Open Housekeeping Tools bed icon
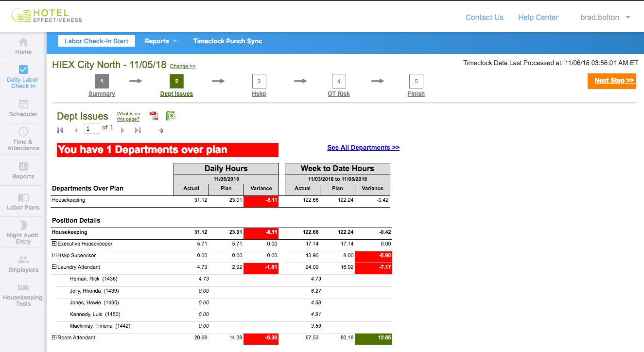The height and width of the screenshot is (352, 644). (x=23, y=287)
